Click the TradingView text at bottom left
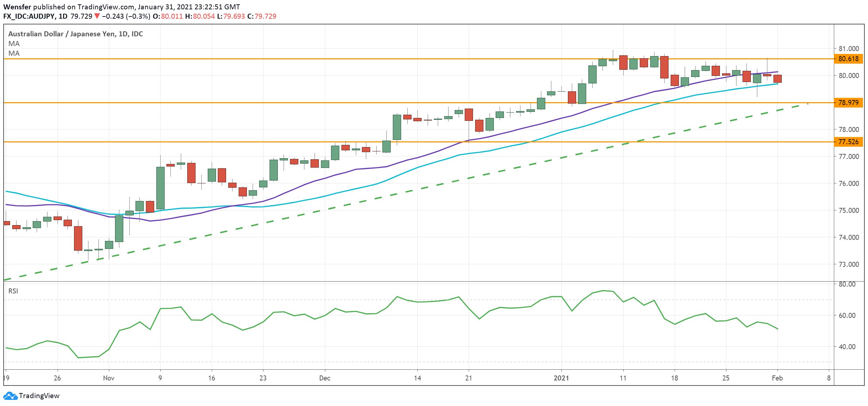This screenshot has height=406, width=868. (39, 396)
